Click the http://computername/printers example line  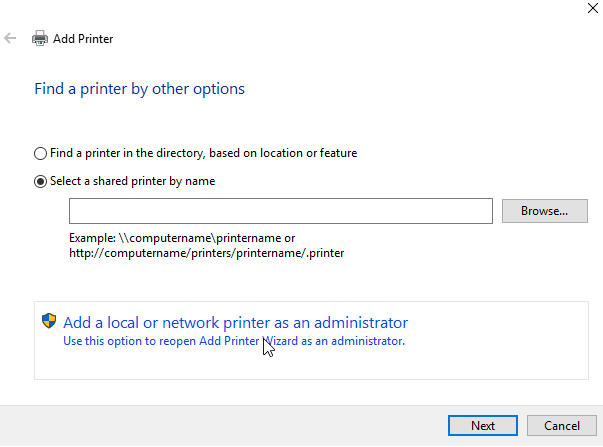[x=207, y=253]
